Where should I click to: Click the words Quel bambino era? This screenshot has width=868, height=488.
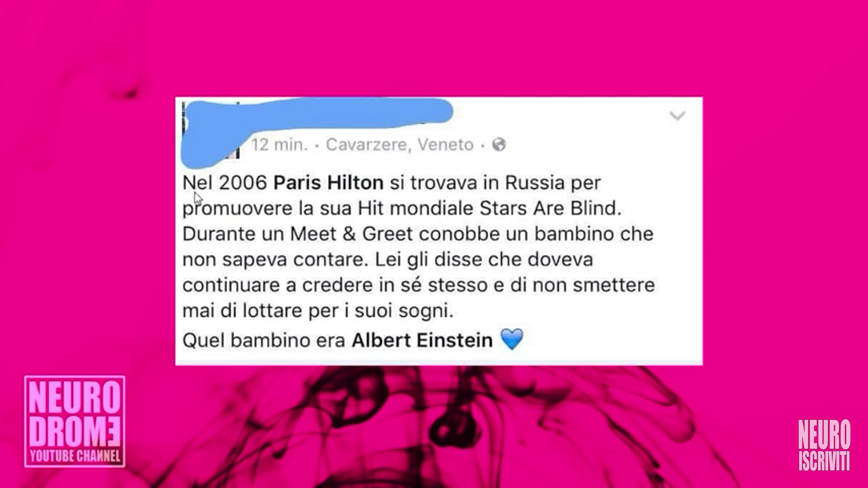(x=264, y=340)
